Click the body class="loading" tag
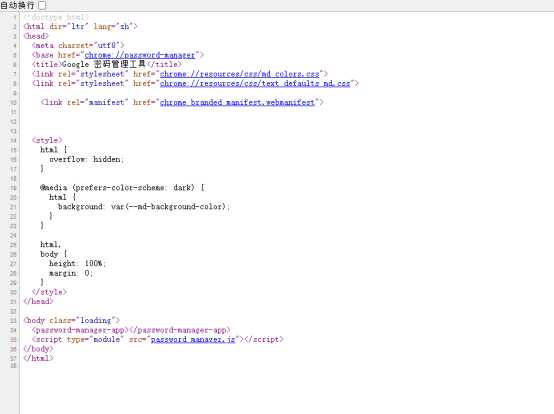Screen dimensions: 554x414 (x=71, y=320)
